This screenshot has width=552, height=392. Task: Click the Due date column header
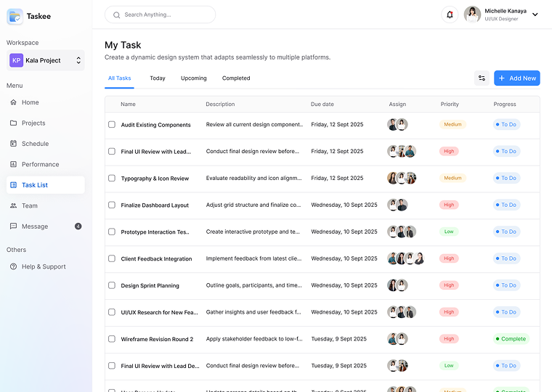322,104
